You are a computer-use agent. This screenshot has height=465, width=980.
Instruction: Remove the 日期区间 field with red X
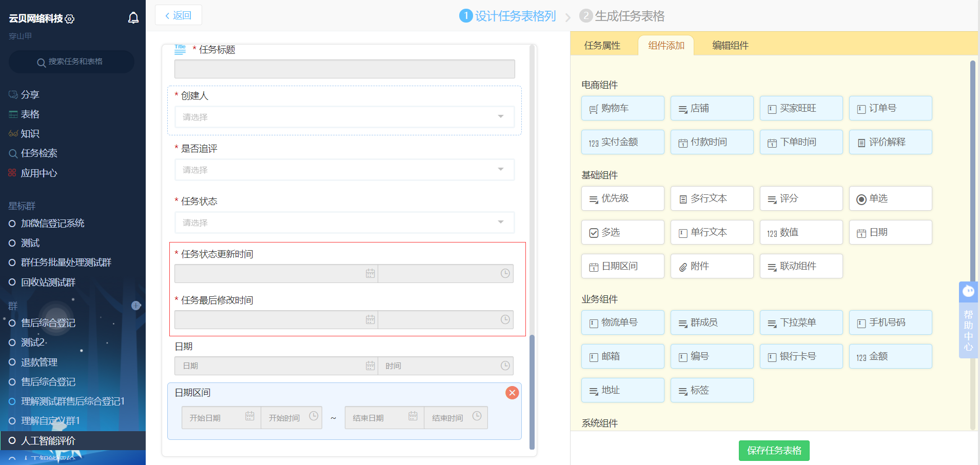tap(512, 393)
